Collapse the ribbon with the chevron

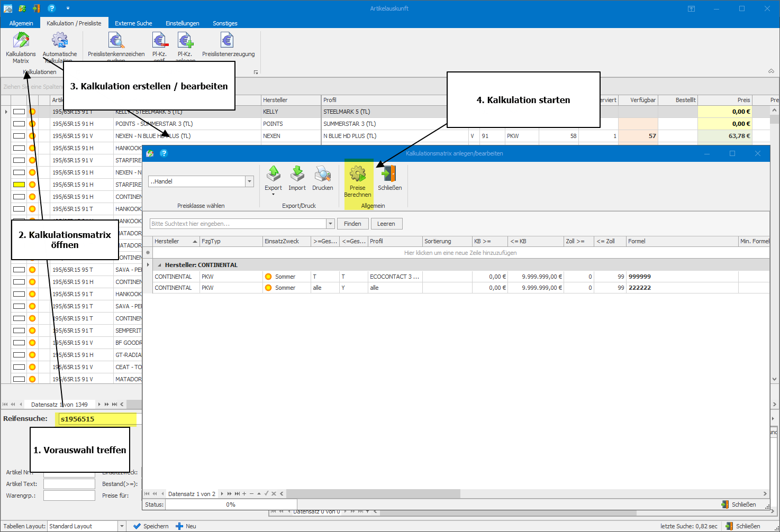771,71
